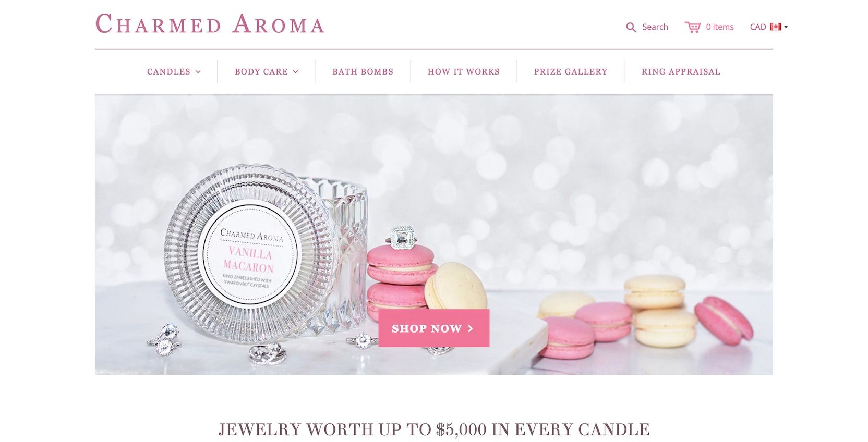Click the 0 items cart link
This screenshot has height=442, width=868.
[x=720, y=27]
